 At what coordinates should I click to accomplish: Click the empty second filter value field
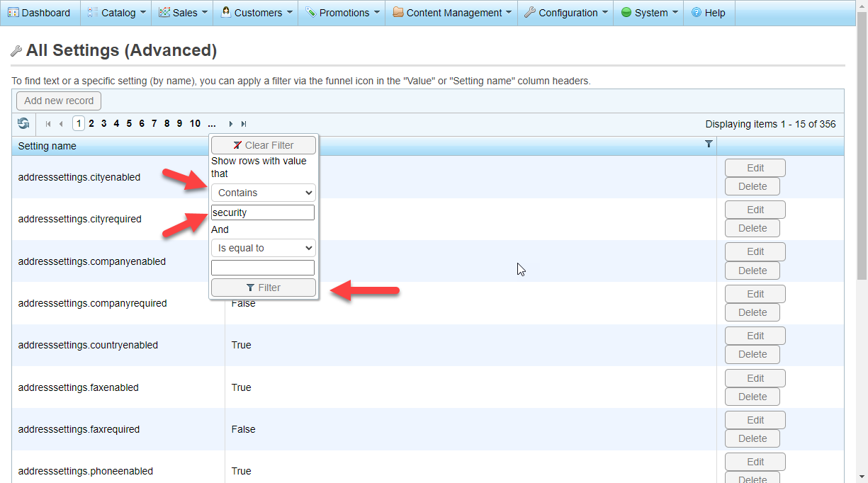[x=263, y=268]
